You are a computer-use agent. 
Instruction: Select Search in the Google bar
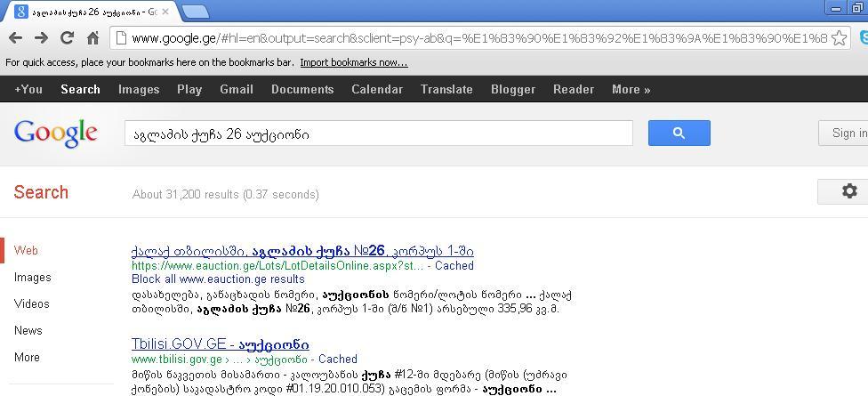[x=80, y=89]
